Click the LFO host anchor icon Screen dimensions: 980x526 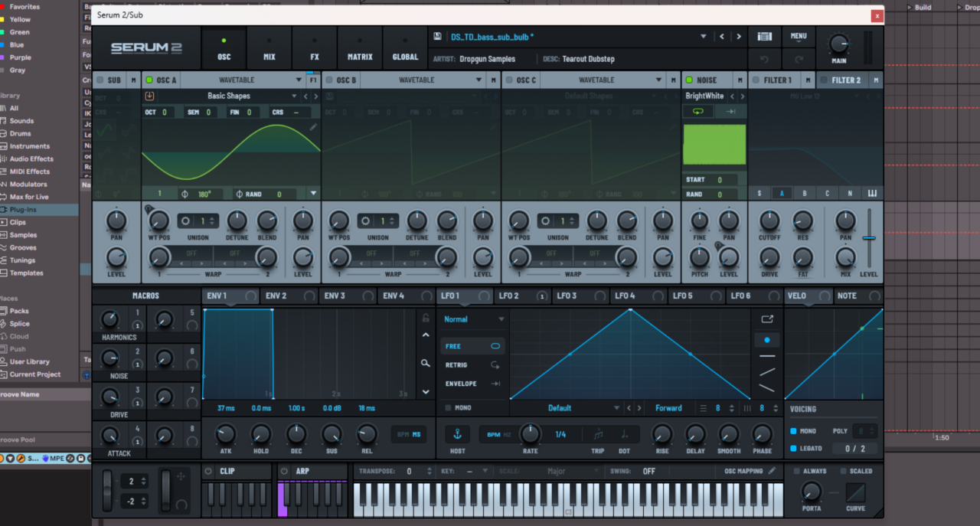click(x=458, y=434)
